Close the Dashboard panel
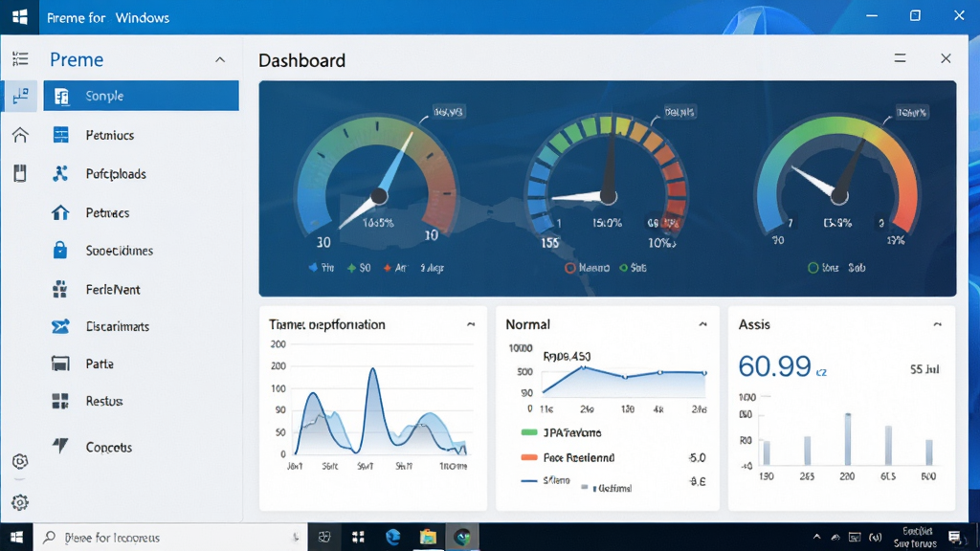This screenshot has height=551, width=980. tap(946, 58)
